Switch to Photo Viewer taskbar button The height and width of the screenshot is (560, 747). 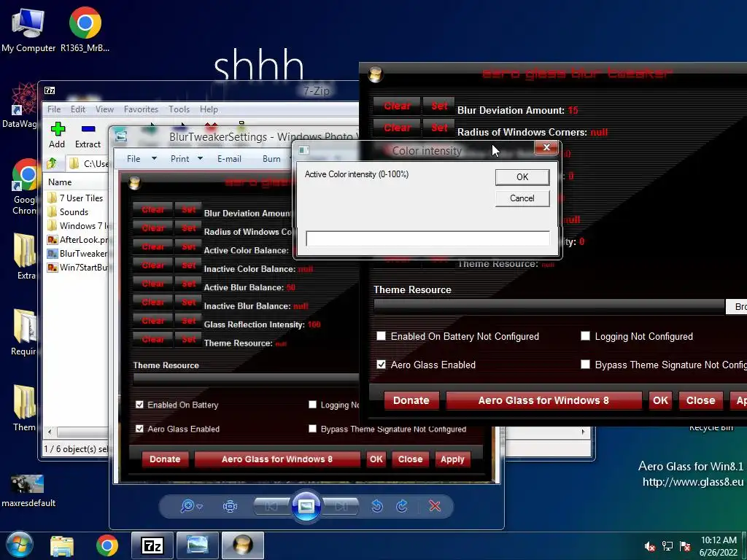point(197,545)
